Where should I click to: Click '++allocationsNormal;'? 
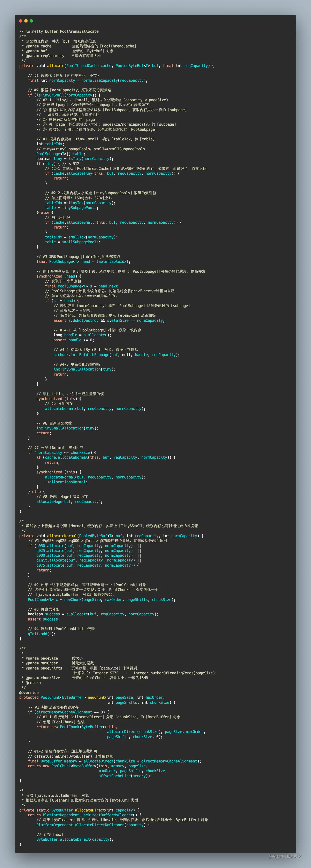point(66,482)
